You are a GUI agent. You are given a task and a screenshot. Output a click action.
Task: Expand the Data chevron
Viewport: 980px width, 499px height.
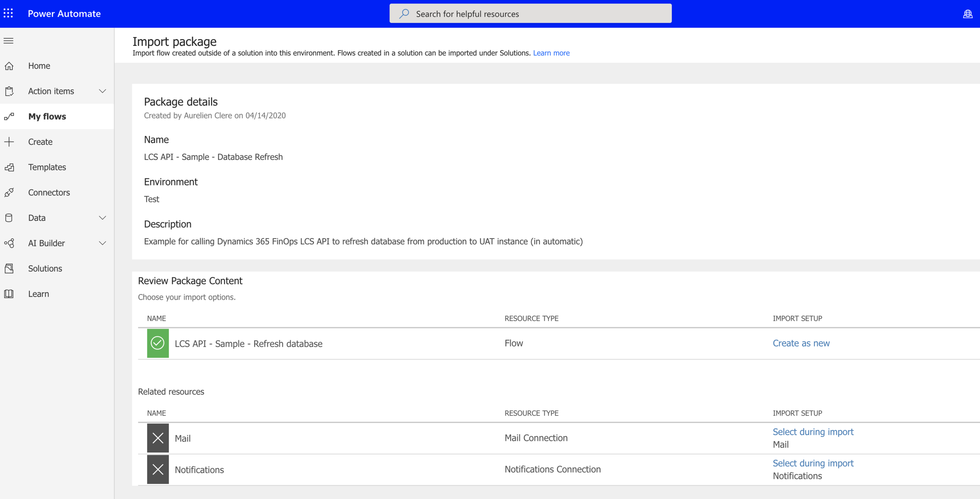tap(102, 218)
